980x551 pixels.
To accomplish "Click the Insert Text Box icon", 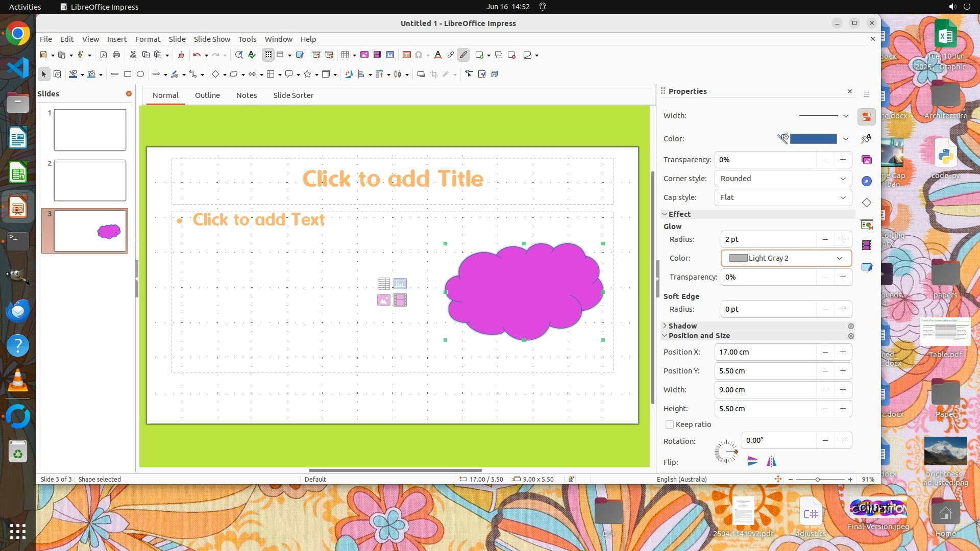I will coord(406,55).
